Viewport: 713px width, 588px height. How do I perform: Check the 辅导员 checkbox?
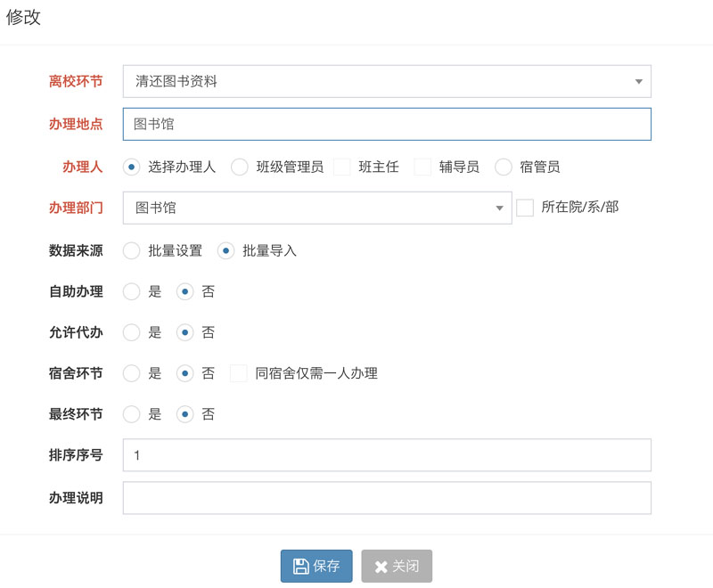point(422,167)
